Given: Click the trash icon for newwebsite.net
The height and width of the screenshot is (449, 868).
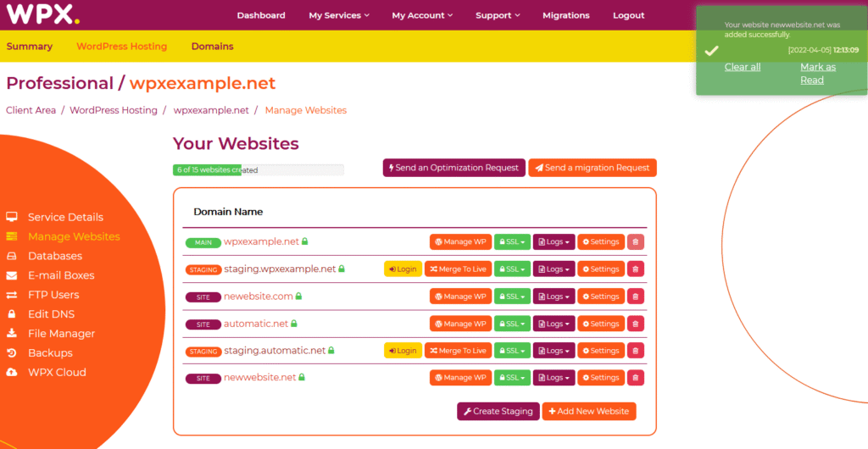Looking at the screenshot, I should coord(635,378).
